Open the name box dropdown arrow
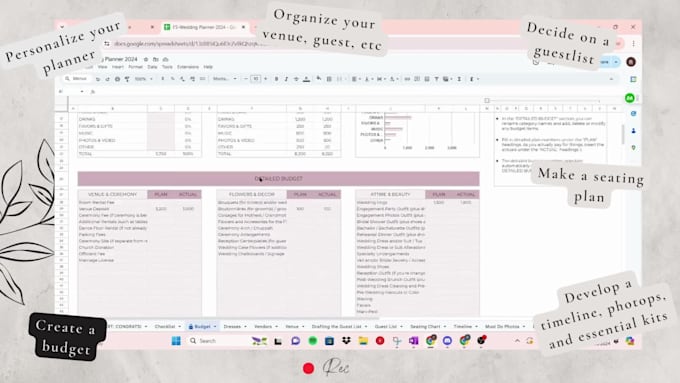 coord(82,92)
